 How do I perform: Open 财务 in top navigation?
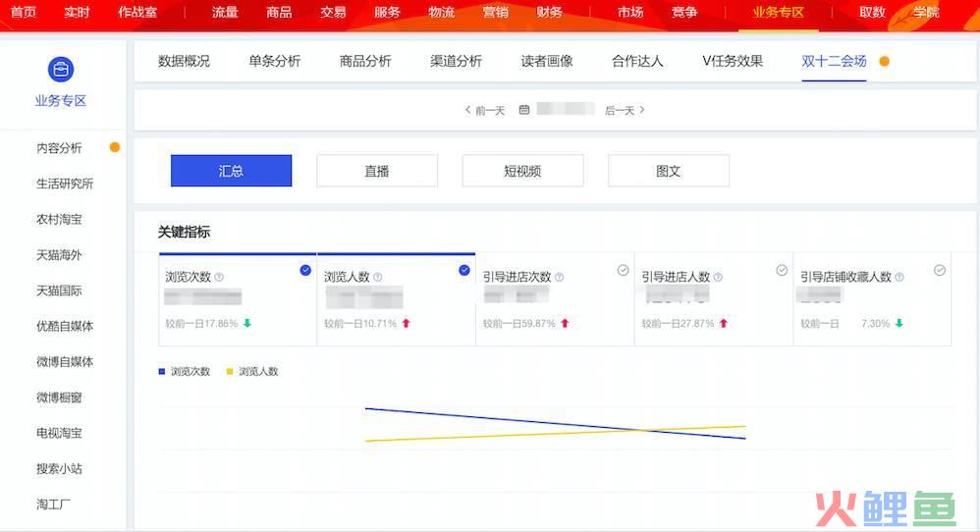coord(549,12)
